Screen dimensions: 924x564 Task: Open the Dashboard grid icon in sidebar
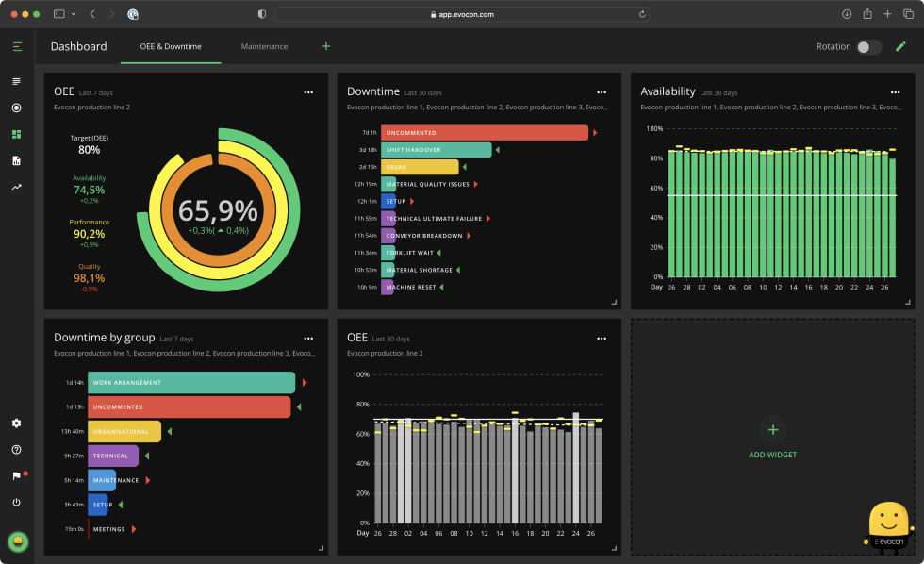16,134
